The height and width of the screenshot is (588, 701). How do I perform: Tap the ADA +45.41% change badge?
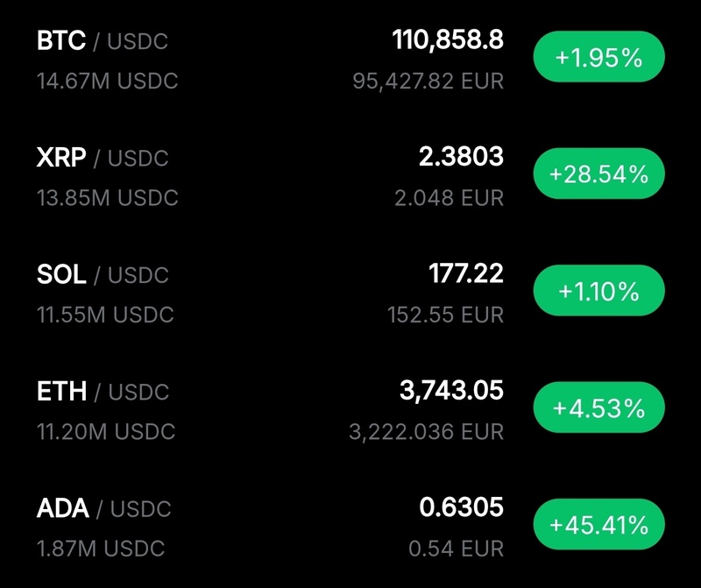click(599, 524)
